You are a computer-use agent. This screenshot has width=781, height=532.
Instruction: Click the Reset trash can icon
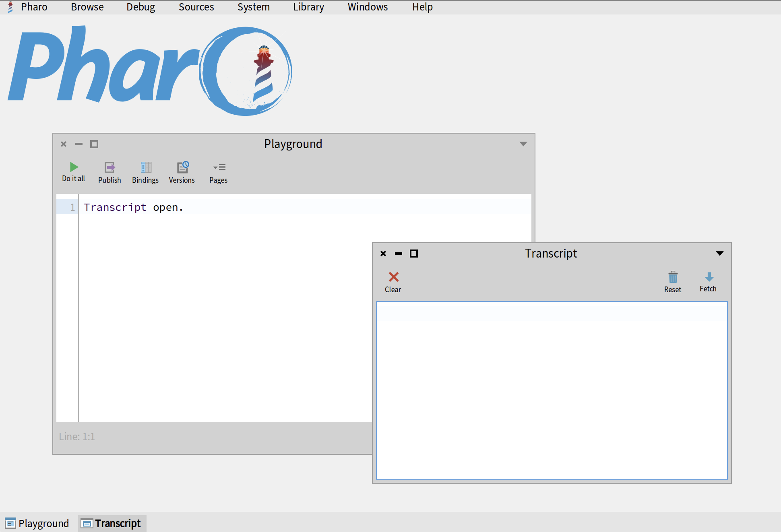[x=673, y=277]
